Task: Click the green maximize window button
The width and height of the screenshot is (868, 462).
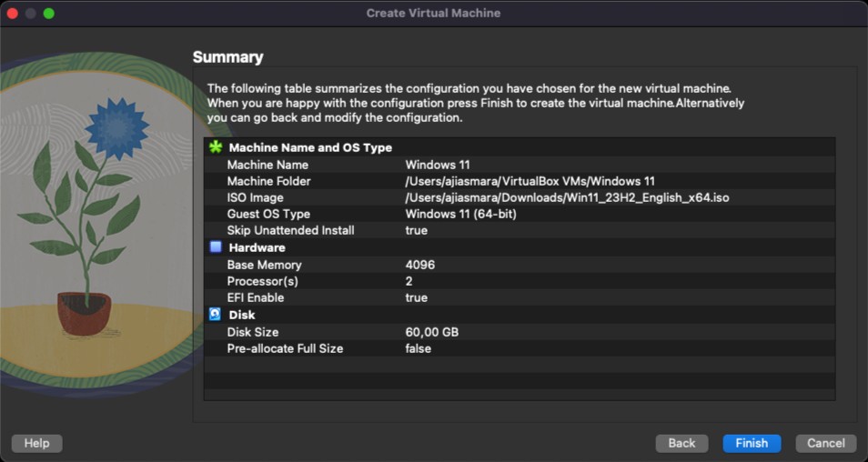Action: coord(48,14)
